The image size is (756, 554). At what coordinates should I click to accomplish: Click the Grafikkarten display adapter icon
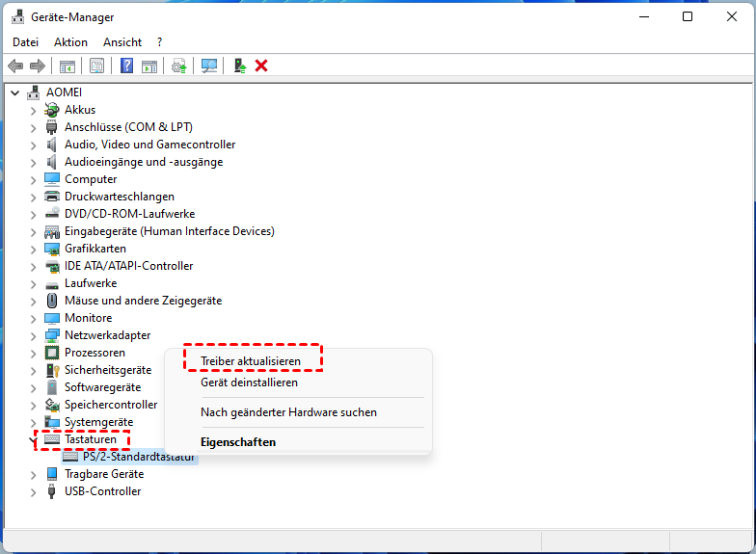52,249
